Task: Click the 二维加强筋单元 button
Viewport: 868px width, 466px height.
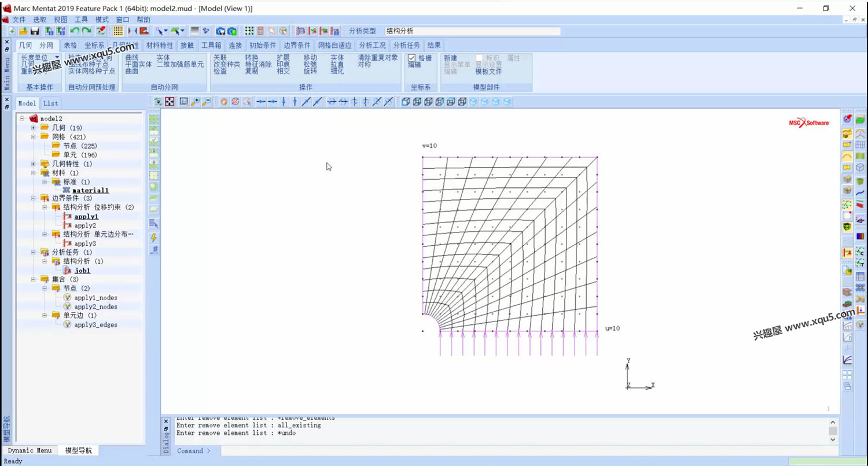Action: 180,65
